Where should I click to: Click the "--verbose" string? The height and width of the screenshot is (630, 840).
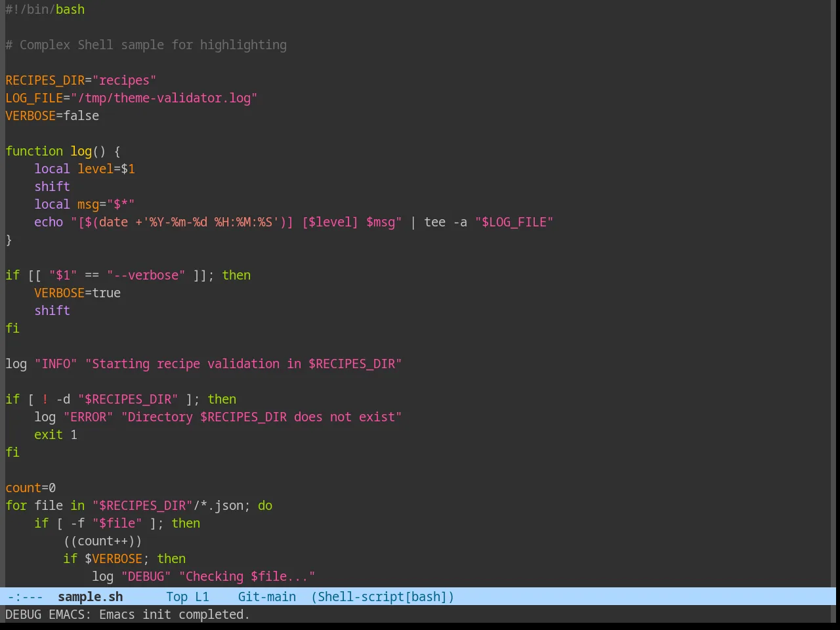146,275
